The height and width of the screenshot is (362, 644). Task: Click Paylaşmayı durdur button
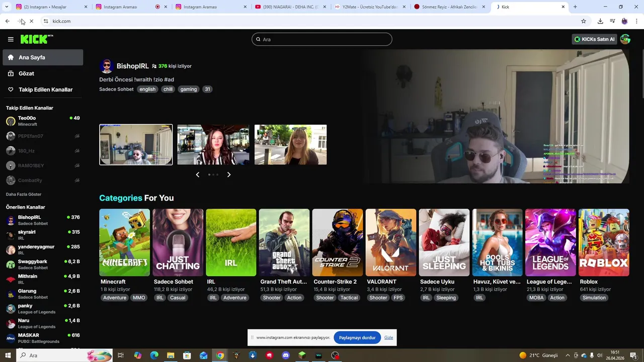[x=357, y=337]
